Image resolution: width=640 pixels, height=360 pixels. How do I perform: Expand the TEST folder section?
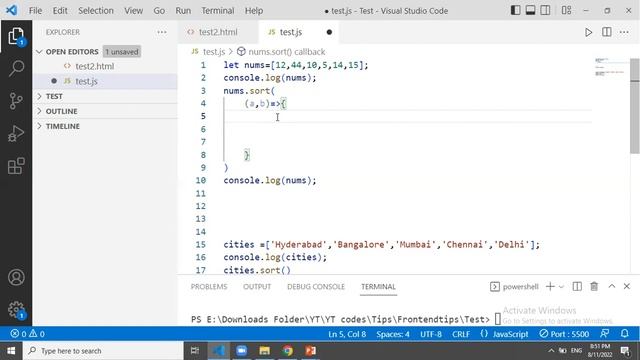click(x=105, y=96)
